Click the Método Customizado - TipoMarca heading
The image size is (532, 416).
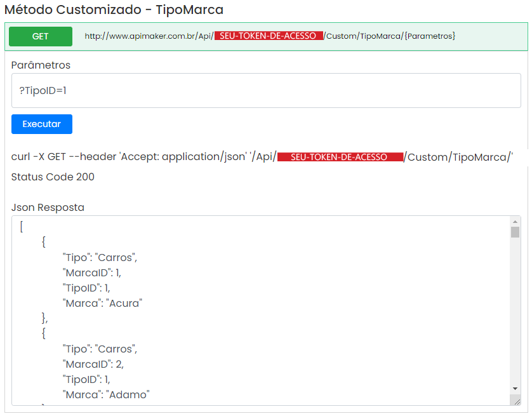click(x=114, y=10)
